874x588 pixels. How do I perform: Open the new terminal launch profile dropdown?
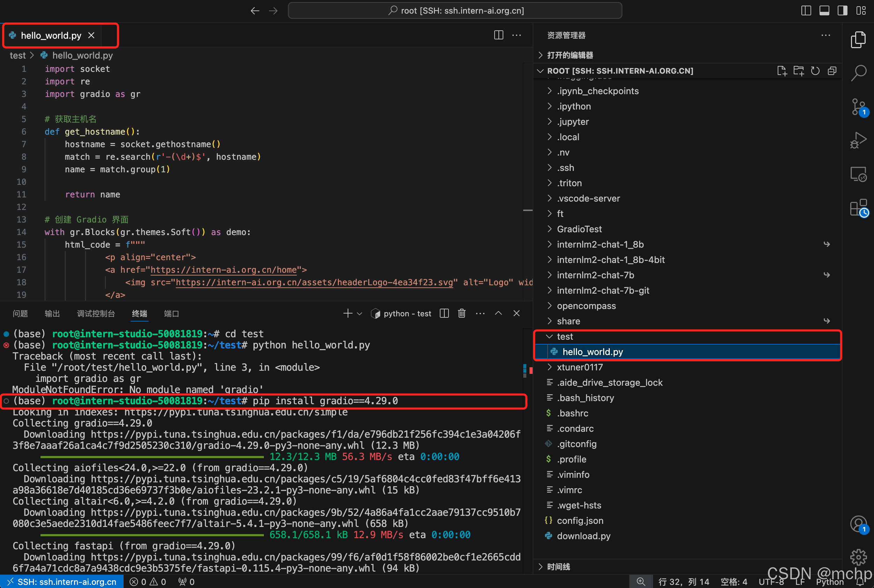[x=360, y=314]
